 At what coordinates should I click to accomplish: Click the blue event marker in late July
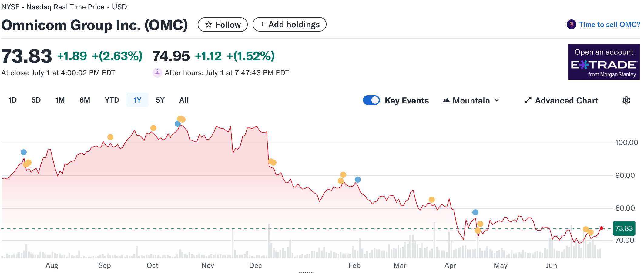24,152
